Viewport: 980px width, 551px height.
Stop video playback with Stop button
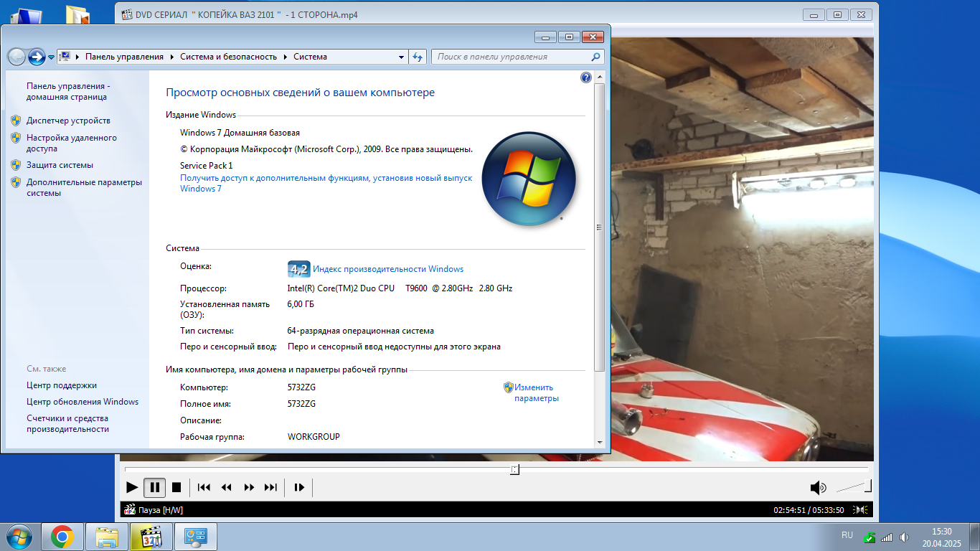coord(176,488)
